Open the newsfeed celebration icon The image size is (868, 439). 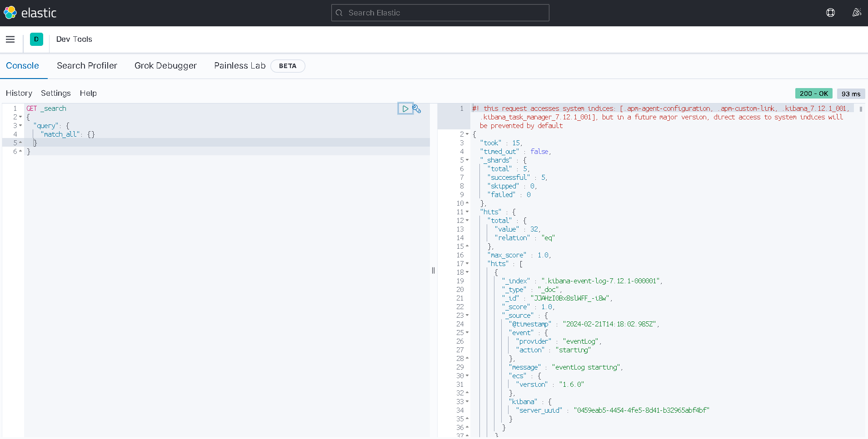(x=857, y=13)
